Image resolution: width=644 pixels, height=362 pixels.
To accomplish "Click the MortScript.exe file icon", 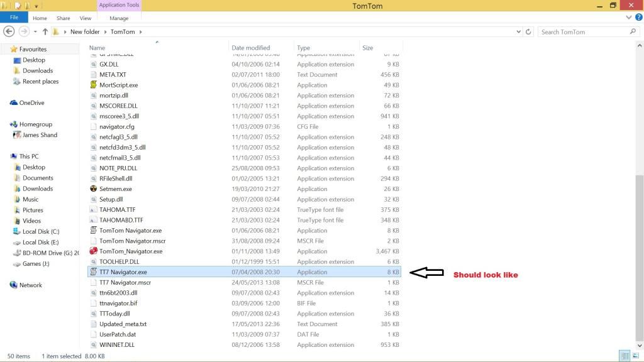I will 94,85.
